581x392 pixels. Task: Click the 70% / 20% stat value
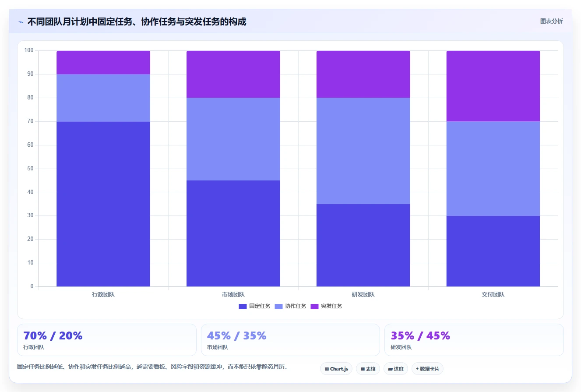click(53, 336)
